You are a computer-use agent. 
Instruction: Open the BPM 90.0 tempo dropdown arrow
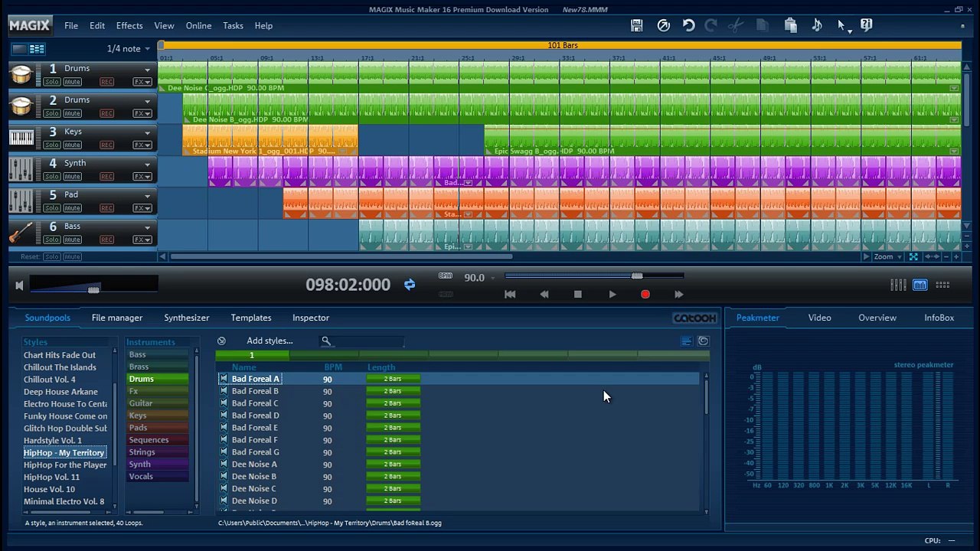tap(493, 278)
